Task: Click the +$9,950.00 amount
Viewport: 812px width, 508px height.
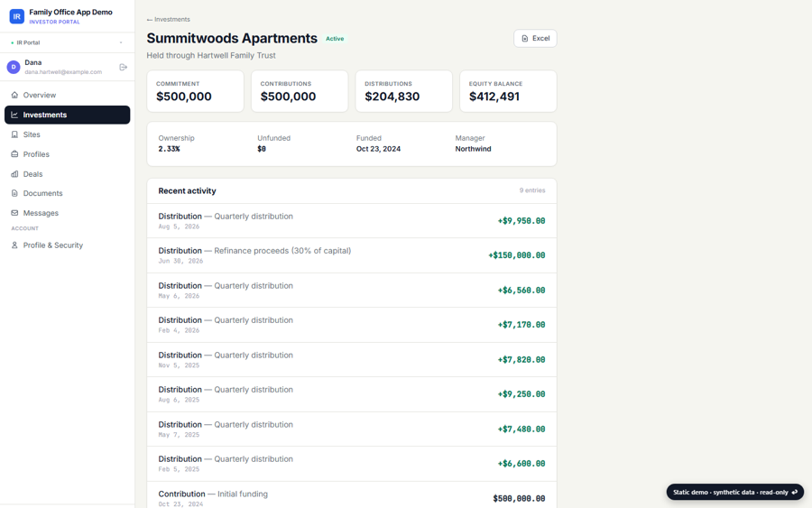Action: pos(521,221)
